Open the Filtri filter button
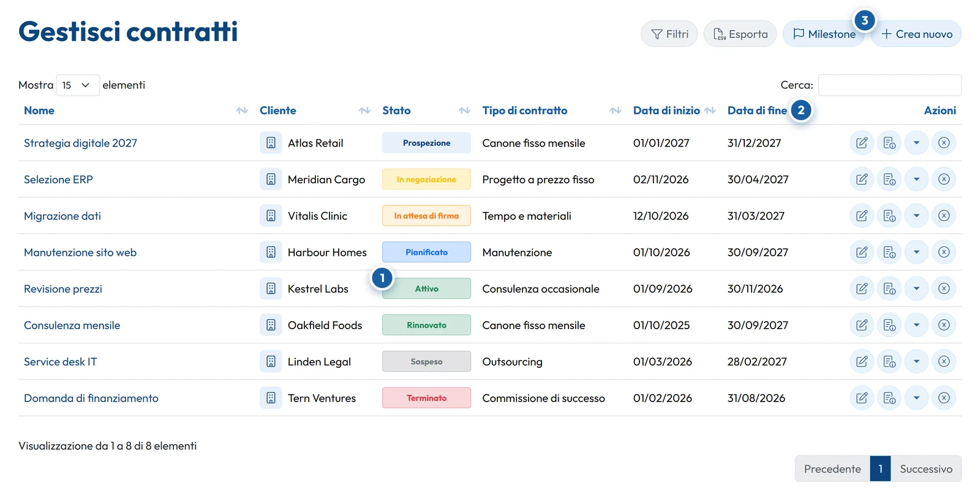The image size is (980, 499). pyautogui.click(x=669, y=34)
